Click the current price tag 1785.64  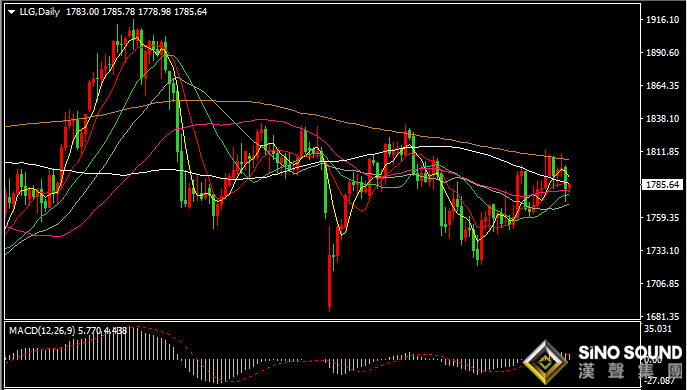click(x=663, y=184)
